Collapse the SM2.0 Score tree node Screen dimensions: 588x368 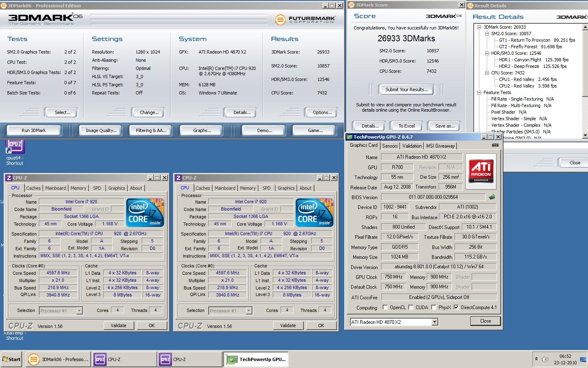[x=487, y=34]
